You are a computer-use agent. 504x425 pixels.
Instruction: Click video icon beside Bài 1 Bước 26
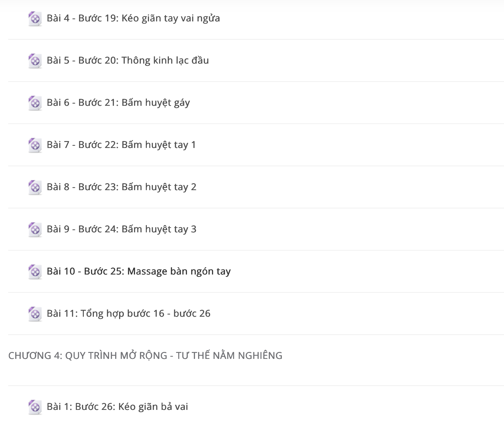point(35,407)
